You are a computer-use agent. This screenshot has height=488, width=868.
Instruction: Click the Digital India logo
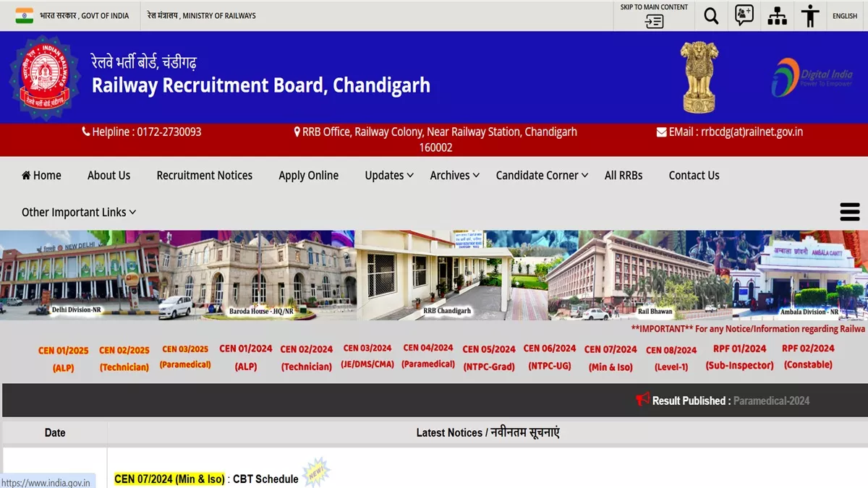[812, 77]
